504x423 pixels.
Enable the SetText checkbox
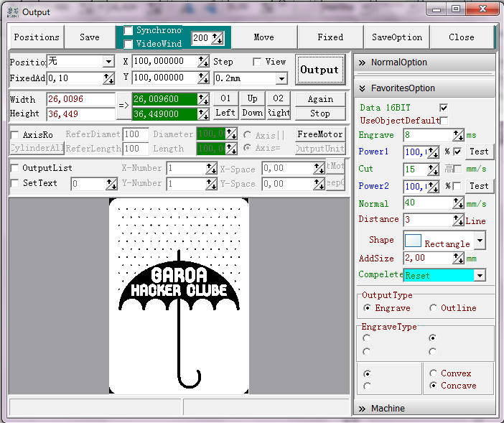click(15, 183)
